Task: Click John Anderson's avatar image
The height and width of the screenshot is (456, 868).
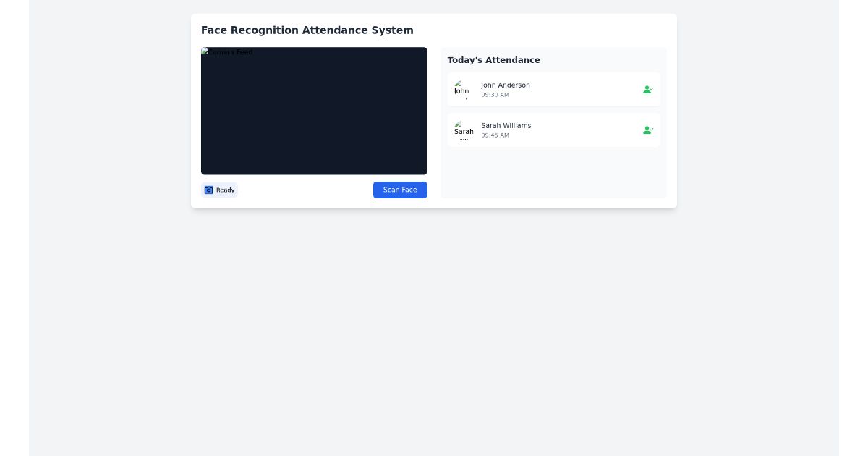Action: click(462, 89)
